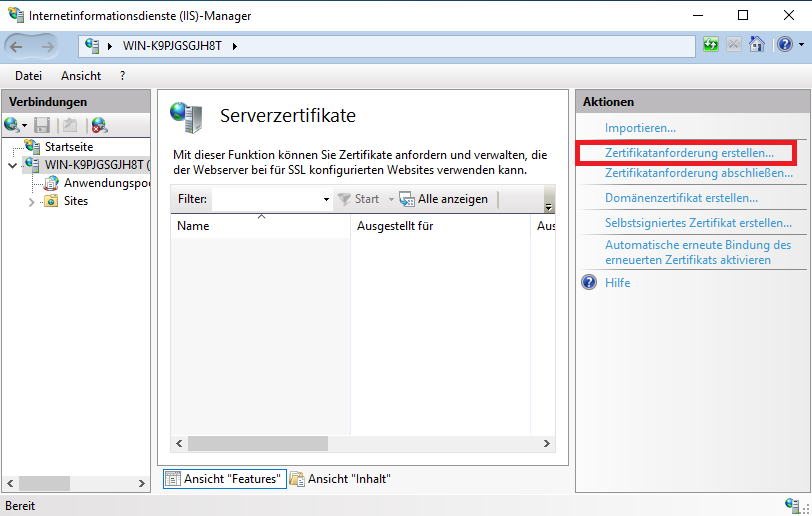Select Startseite in connections tree

(68, 147)
